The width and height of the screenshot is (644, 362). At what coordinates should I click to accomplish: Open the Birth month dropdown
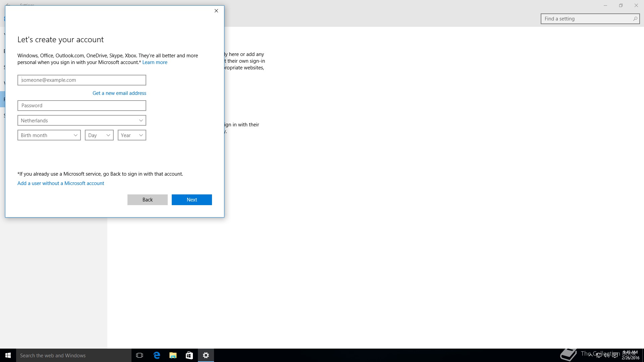[x=49, y=135]
